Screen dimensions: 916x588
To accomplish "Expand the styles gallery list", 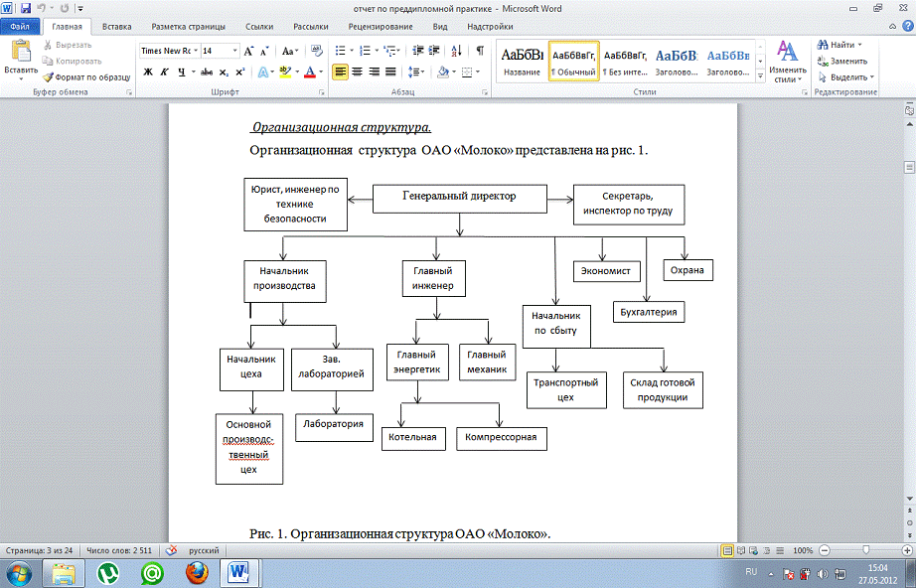I will 760,78.
